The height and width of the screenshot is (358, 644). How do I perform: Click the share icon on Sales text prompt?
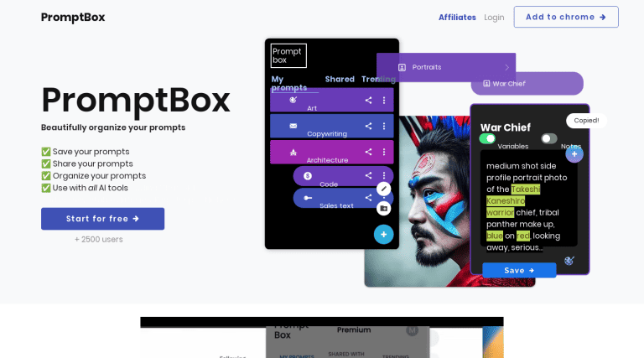(x=368, y=198)
